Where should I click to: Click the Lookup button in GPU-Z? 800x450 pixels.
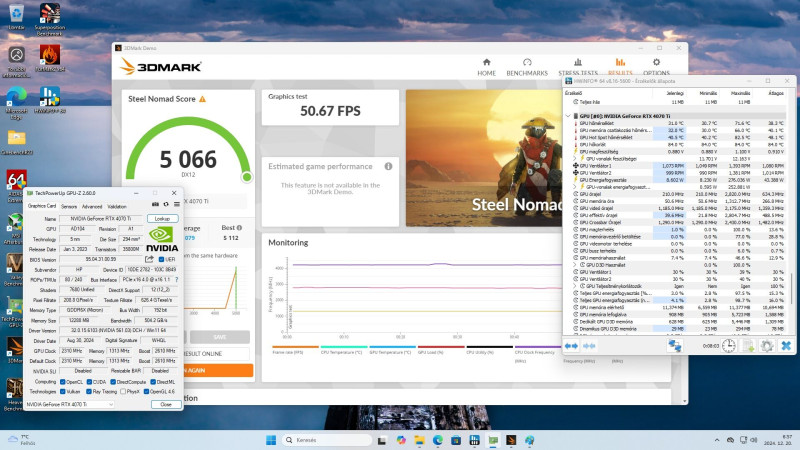click(162, 218)
